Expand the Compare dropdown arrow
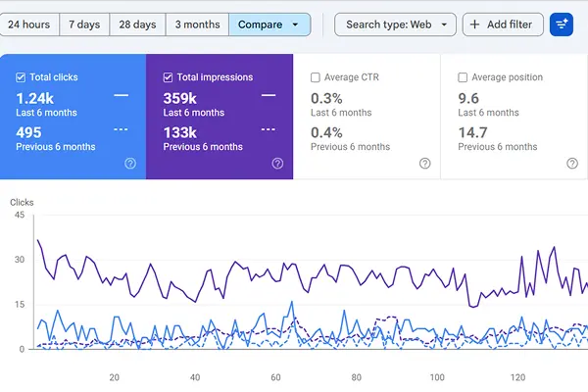Screen dimensions: 588x392 295,24
